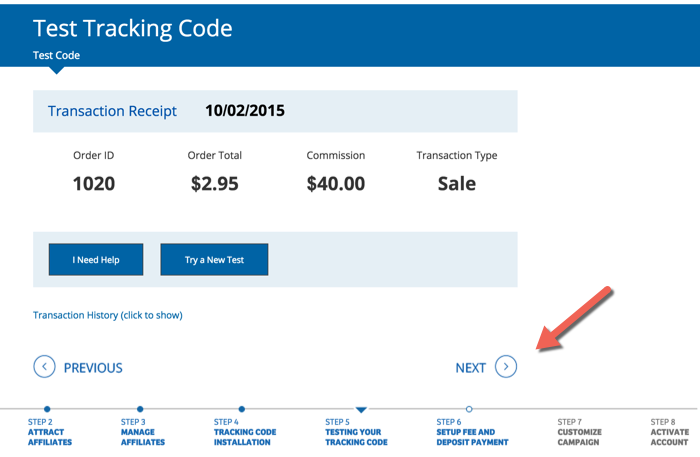This screenshot has width=700, height=457.
Task: Click the Previous left-arrow circle icon
Action: pos(44,367)
